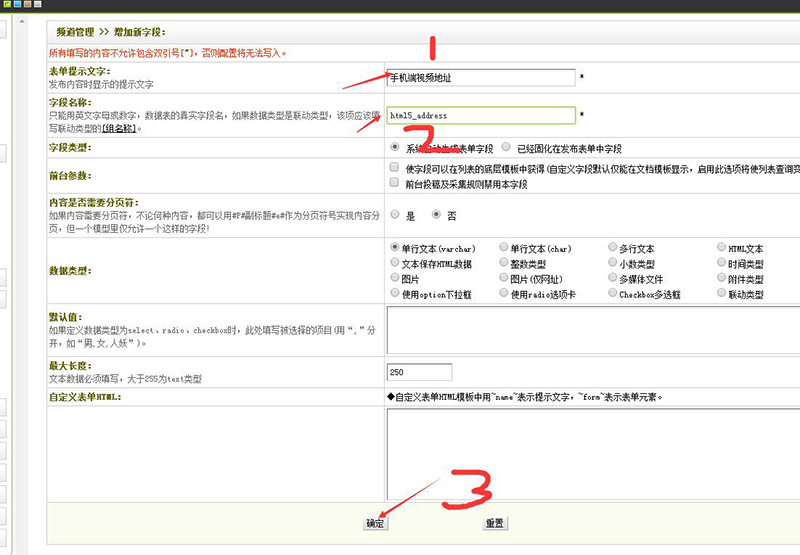The height and width of the screenshot is (555, 800).
Task: Select 多行文本 data type
Action: click(x=612, y=248)
